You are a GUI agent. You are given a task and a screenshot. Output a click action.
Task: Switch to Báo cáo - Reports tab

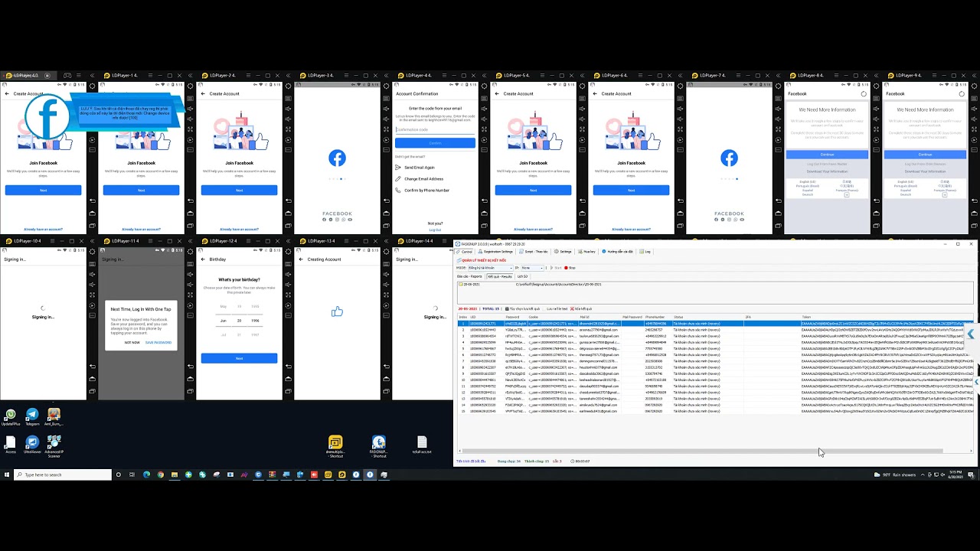(469, 276)
